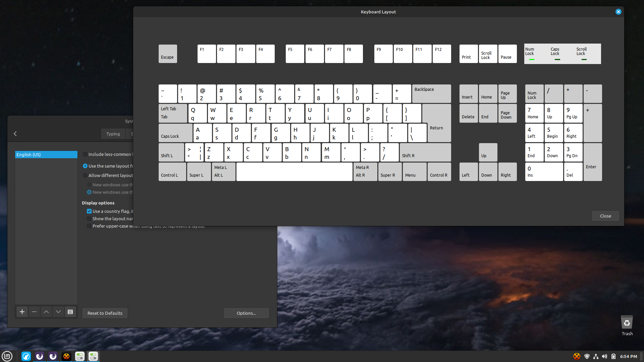644x362 pixels.
Task: Click the remove layout minus icon
Action: click(x=34, y=312)
